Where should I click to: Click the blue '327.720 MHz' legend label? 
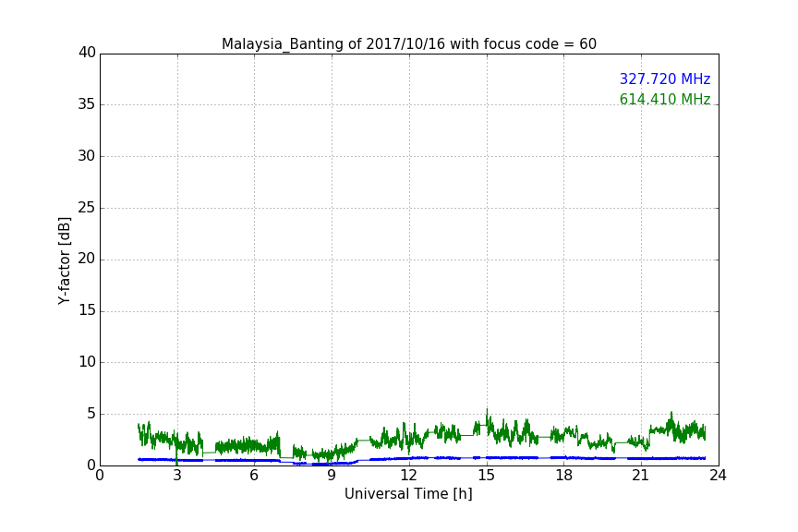pyautogui.click(x=665, y=79)
